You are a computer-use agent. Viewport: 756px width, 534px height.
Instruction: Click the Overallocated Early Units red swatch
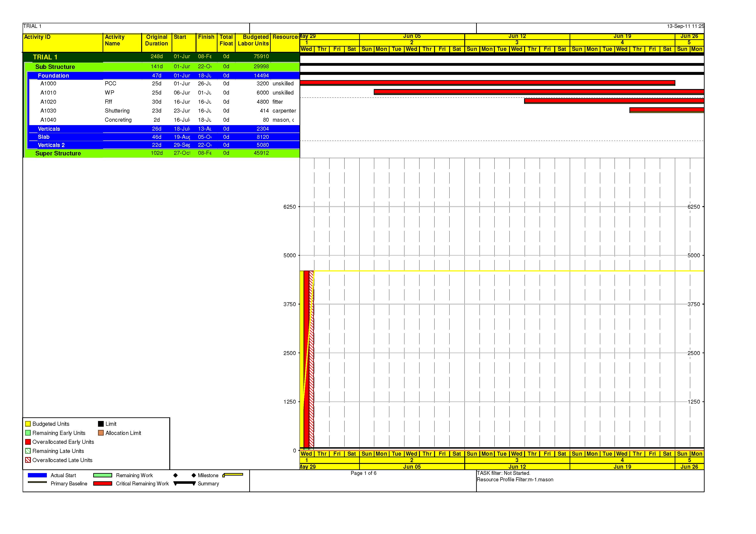(x=28, y=442)
